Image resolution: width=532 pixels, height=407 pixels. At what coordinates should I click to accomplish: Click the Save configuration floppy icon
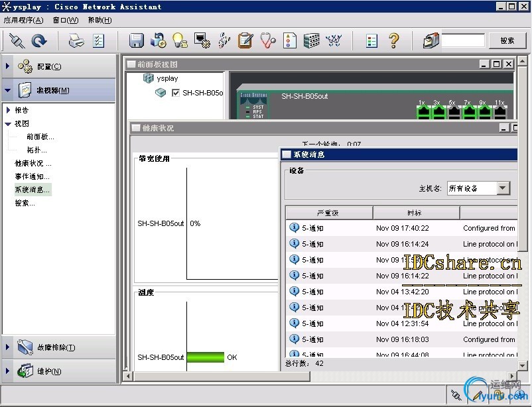pos(137,40)
